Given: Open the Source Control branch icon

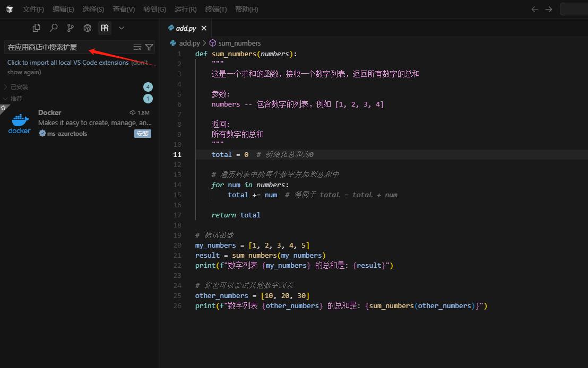Looking at the screenshot, I should (x=71, y=28).
